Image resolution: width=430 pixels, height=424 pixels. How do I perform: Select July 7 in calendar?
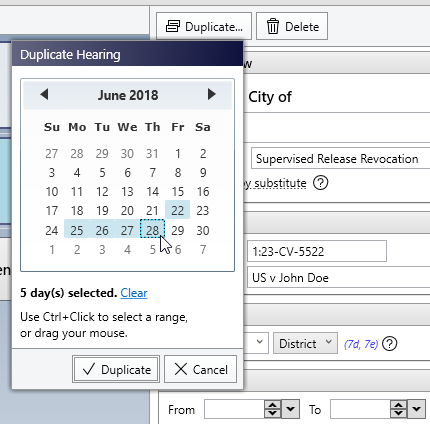tap(203, 249)
